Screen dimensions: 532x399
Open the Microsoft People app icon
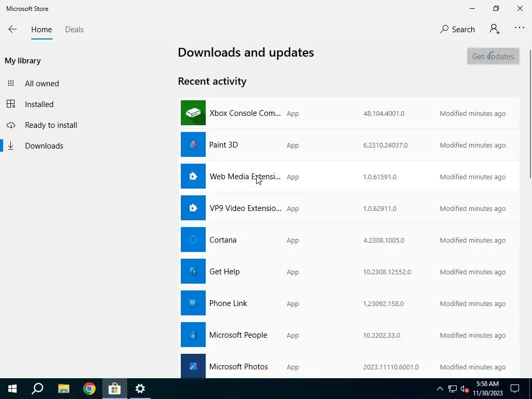pyautogui.click(x=193, y=335)
